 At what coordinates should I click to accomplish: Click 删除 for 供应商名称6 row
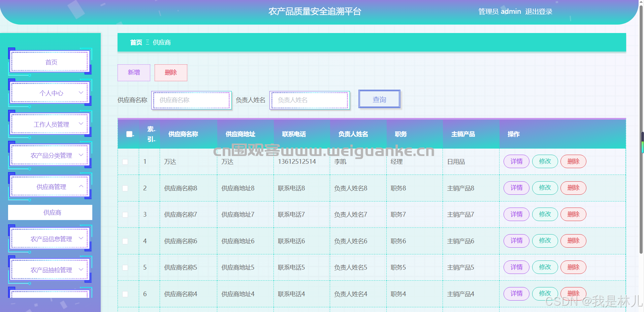tap(573, 241)
